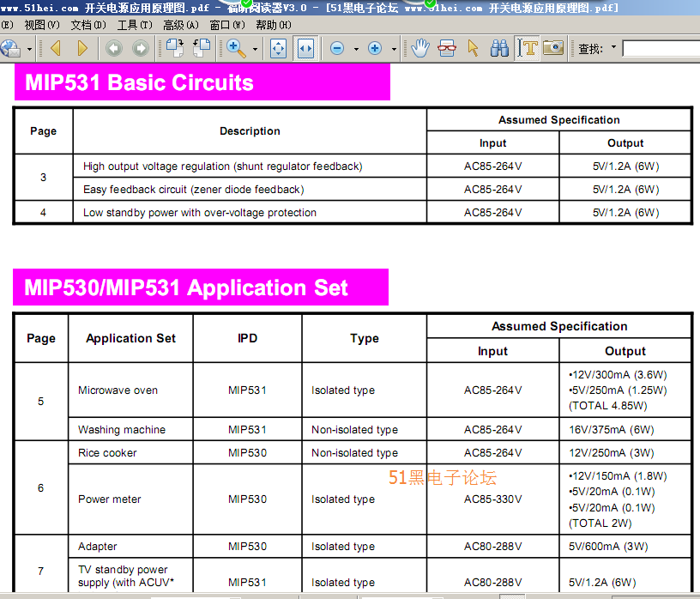
Task: Click the 16V/375mA (6W) output value
Action: [x=612, y=430]
